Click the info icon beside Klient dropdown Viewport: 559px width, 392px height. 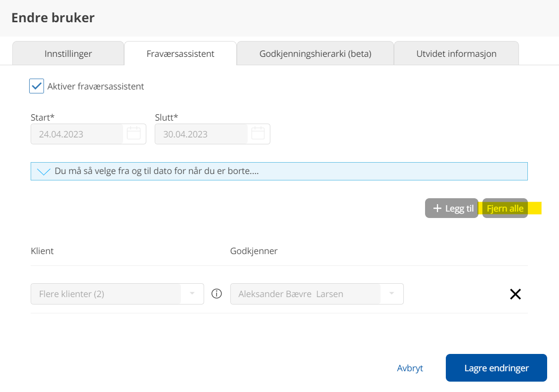point(216,294)
